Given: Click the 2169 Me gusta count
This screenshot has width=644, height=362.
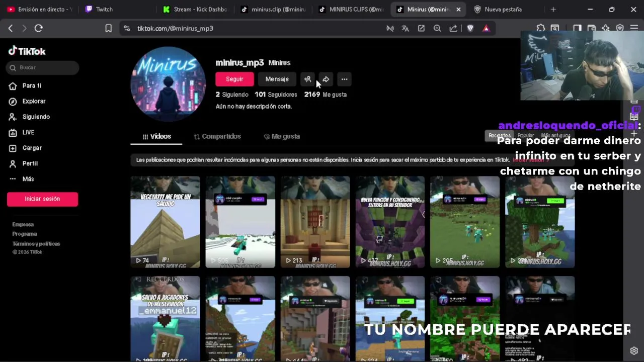Looking at the screenshot, I should coord(326,95).
